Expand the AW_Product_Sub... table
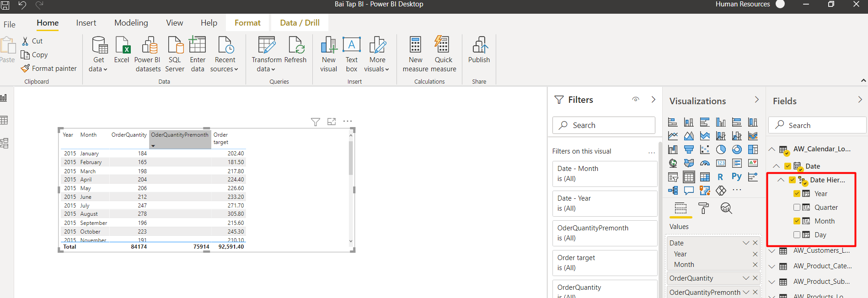 click(772, 282)
